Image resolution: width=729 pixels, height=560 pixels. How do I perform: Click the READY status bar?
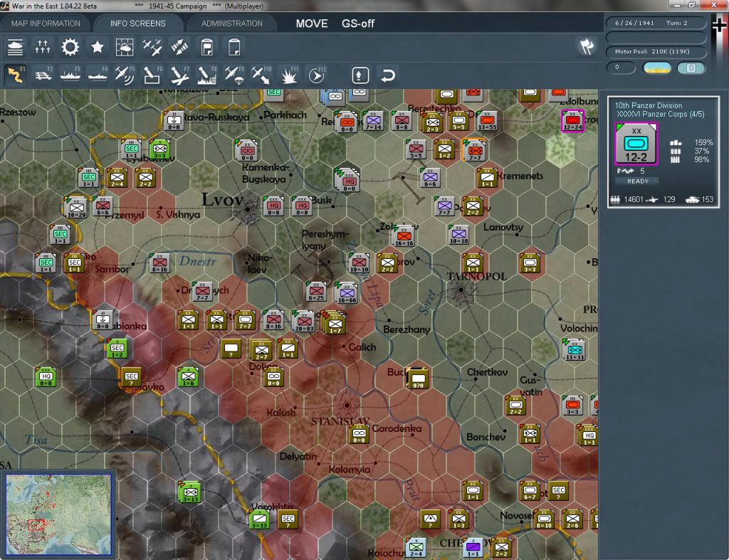(x=638, y=181)
